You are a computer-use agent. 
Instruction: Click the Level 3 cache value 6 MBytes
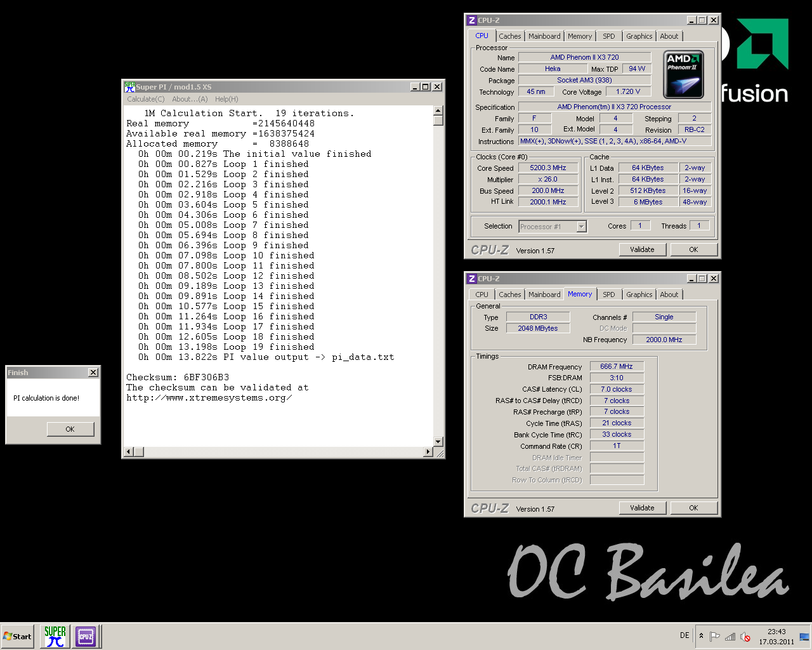pos(648,202)
